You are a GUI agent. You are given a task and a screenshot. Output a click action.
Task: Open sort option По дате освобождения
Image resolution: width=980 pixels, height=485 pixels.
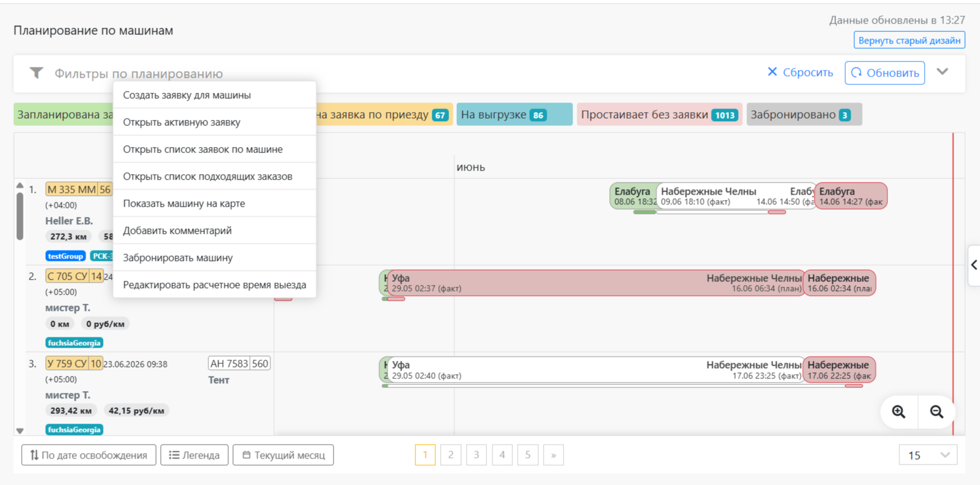click(x=89, y=455)
